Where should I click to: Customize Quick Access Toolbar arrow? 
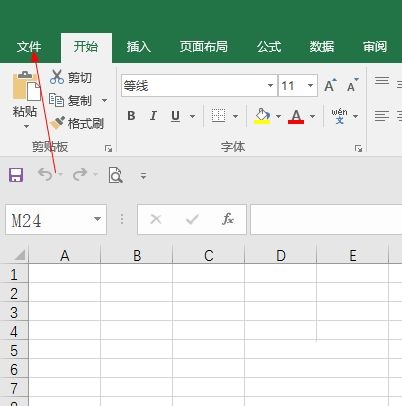pyautogui.click(x=143, y=175)
